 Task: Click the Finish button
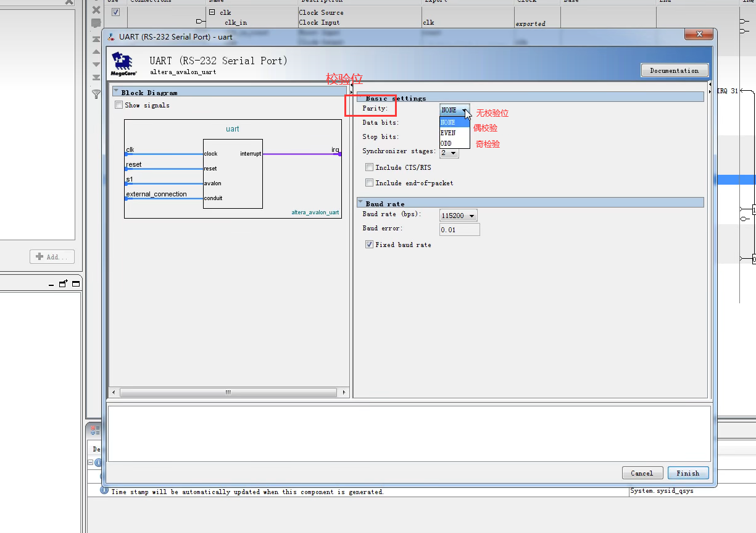pos(688,473)
